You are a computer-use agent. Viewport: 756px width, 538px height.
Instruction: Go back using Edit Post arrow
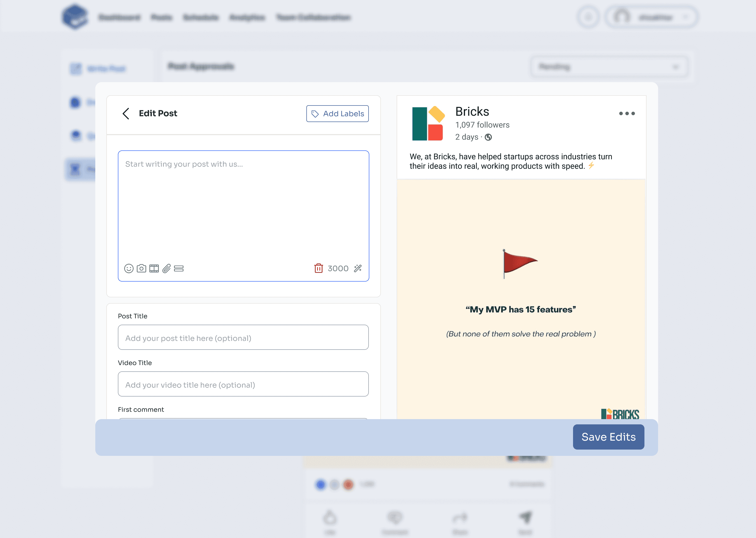(x=126, y=114)
